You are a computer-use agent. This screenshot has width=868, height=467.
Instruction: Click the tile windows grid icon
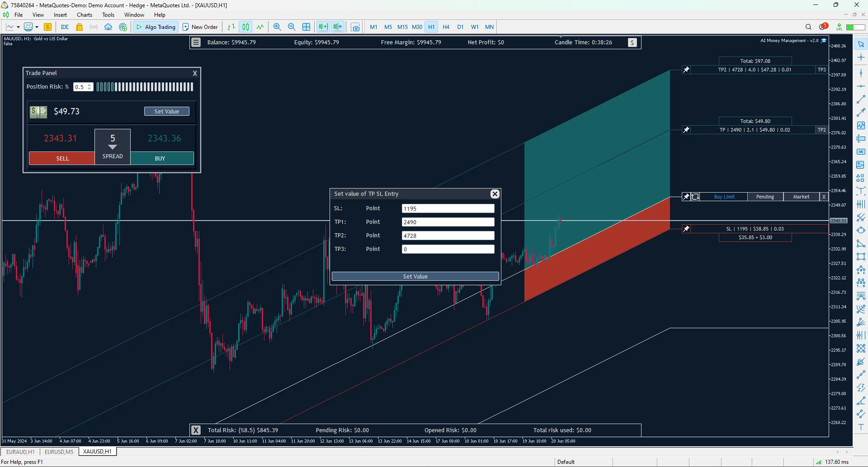(306, 27)
